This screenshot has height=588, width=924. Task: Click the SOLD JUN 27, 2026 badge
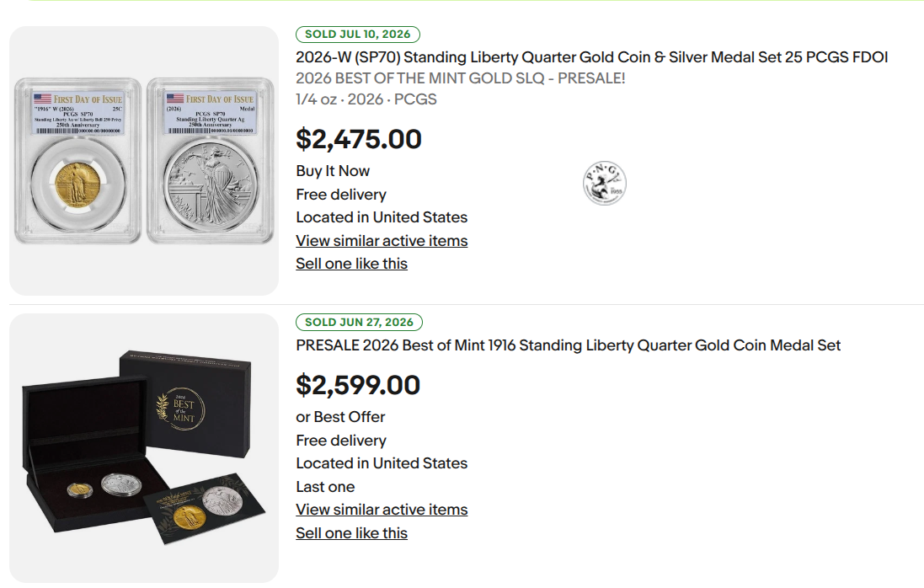click(x=359, y=323)
